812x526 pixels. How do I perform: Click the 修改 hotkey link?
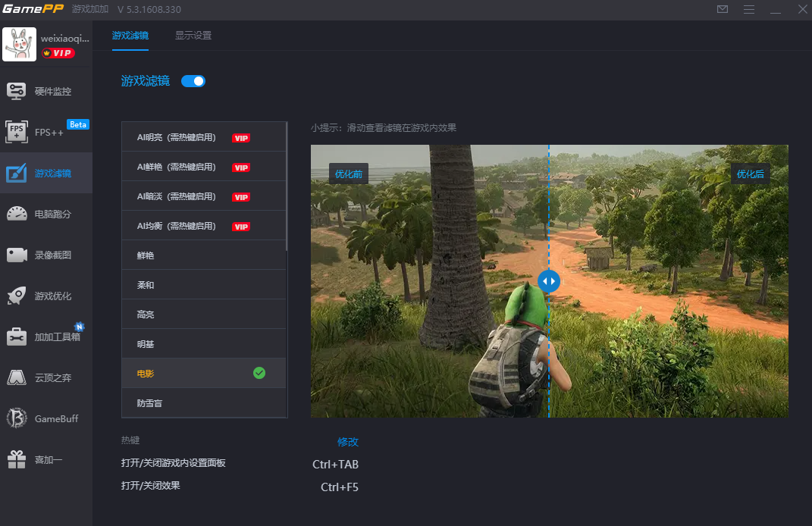(x=347, y=442)
